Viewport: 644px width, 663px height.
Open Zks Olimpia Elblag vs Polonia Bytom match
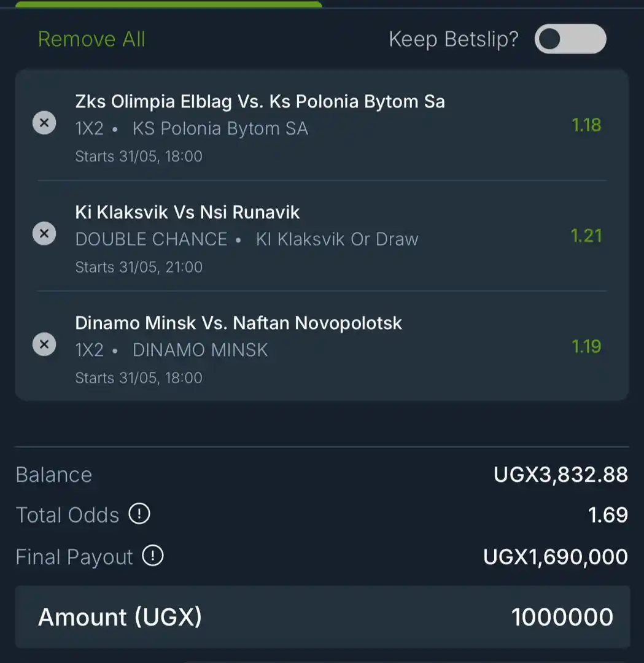coord(260,101)
